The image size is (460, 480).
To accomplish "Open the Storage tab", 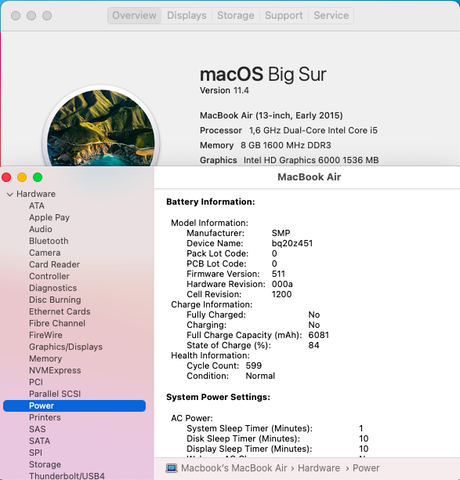I will tap(236, 15).
